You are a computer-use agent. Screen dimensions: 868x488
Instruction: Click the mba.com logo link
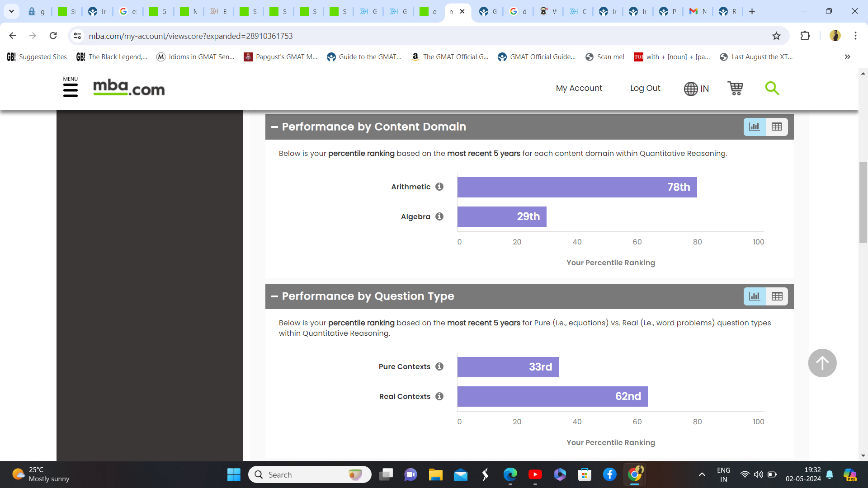pos(129,88)
